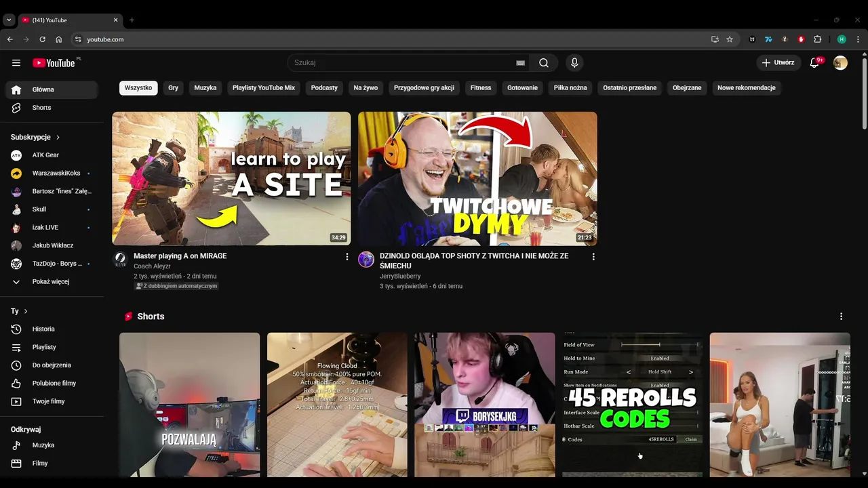The width and height of the screenshot is (868, 488).
Task: Bookmark this page with star icon
Action: click(x=730, y=39)
